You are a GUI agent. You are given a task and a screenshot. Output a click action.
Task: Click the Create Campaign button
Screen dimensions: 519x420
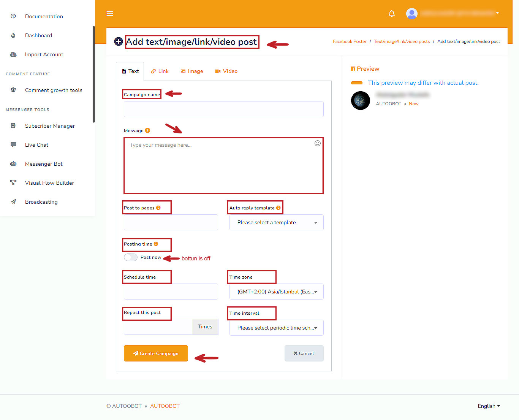tap(156, 353)
